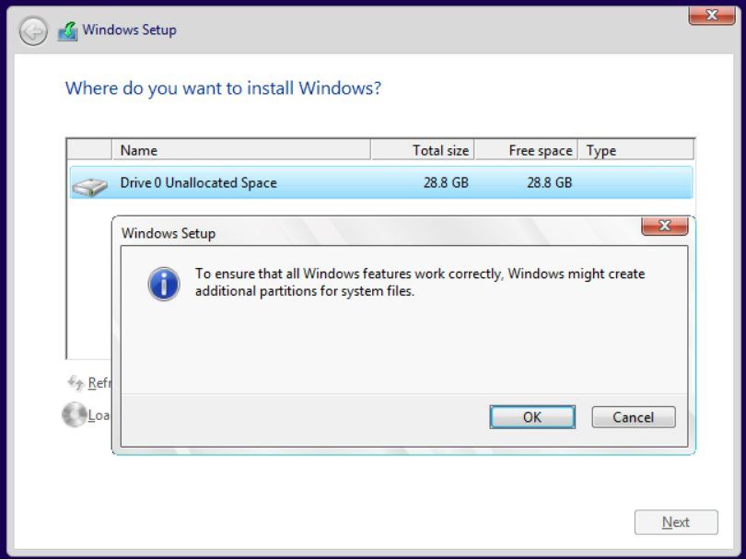The width and height of the screenshot is (746, 560).
Task: Click the Refresh link
Action: (x=99, y=382)
